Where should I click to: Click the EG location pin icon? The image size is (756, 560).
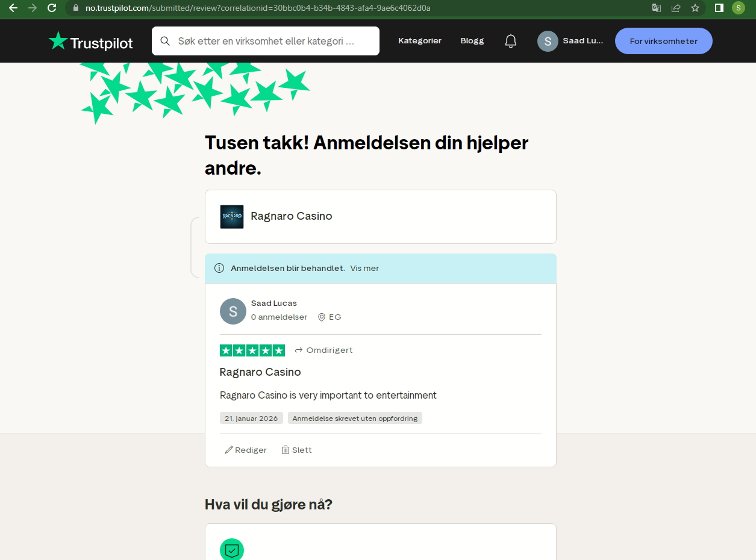click(x=322, y=317)
